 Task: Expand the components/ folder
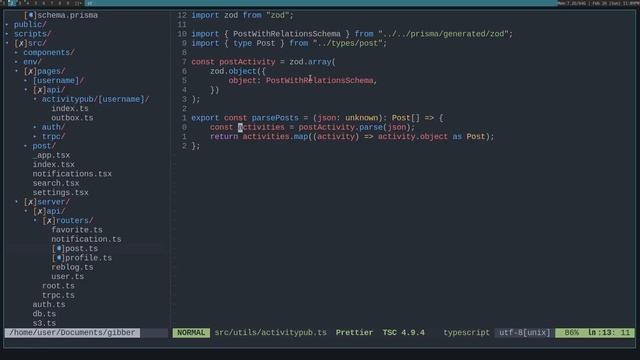(x=49, y=53)
